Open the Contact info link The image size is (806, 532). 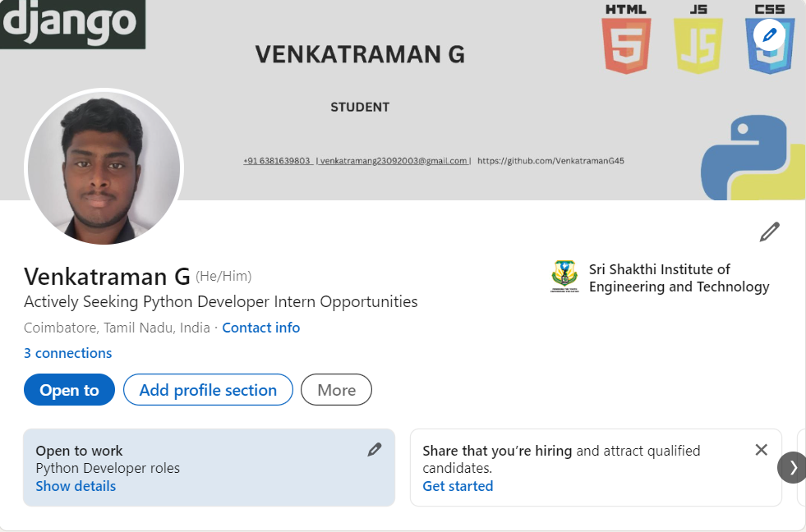click(x=260, y=328)
